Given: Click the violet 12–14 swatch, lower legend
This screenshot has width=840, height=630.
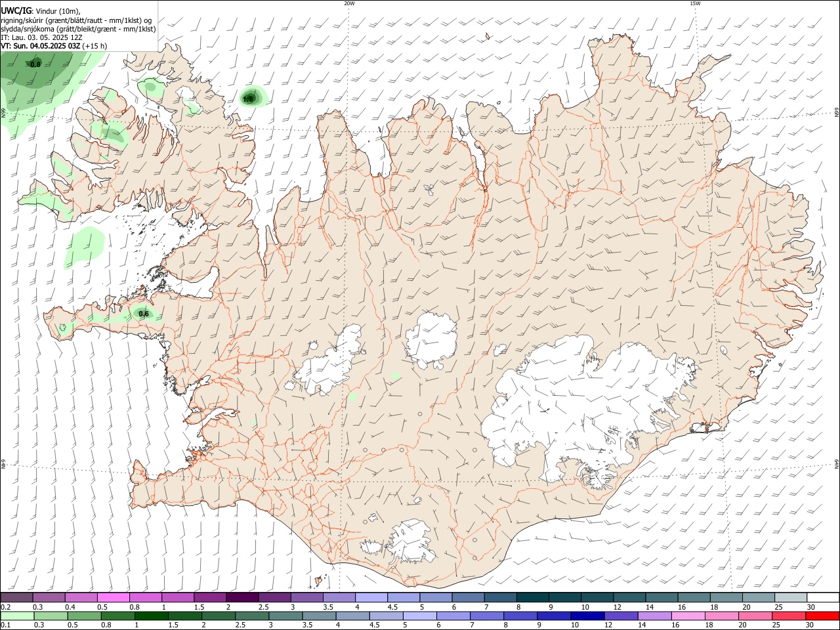Looking at the screenshot, I should (x=621, y=616).
